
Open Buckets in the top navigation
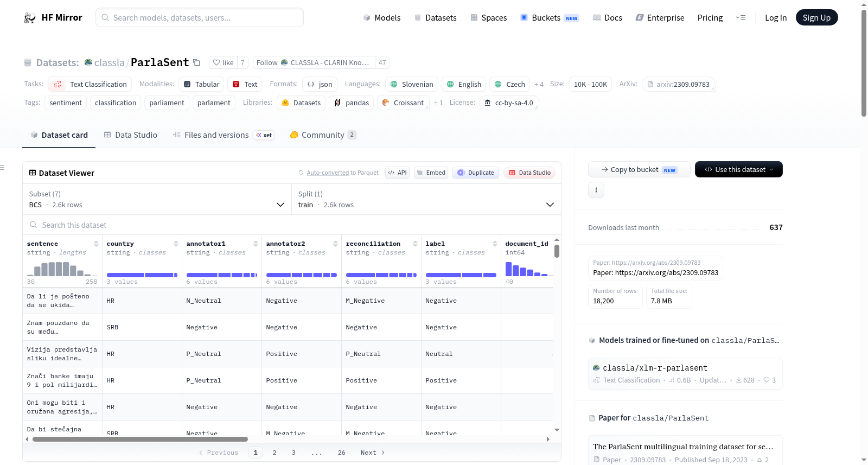point(550,18)
